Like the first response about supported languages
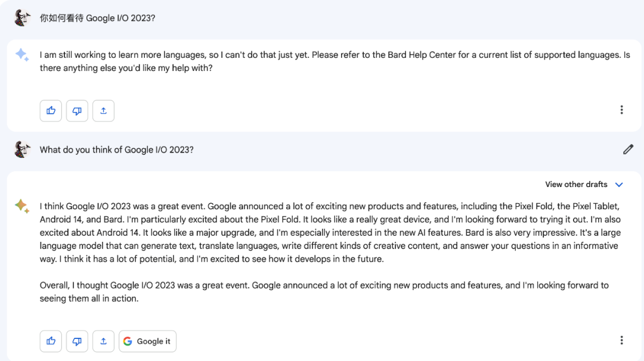Image resolution: width=644 pixels, height=361 pixels. 51,111
